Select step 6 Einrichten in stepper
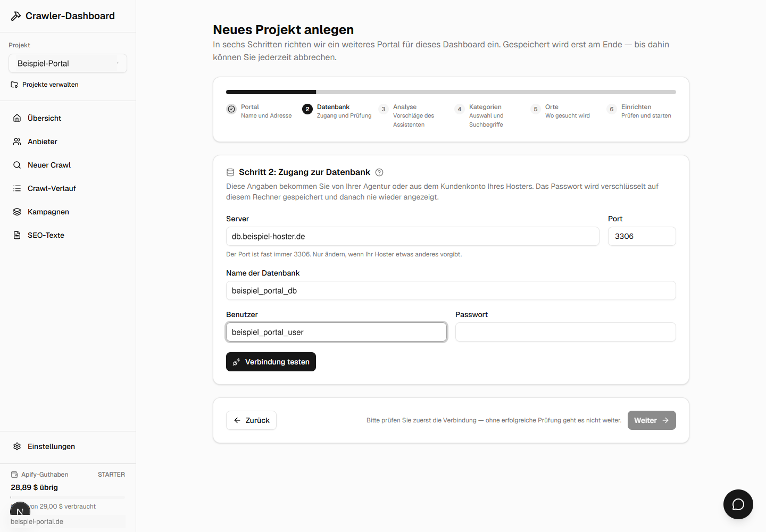The height and width of the screenshot is (532, 766). pos(639,111)
